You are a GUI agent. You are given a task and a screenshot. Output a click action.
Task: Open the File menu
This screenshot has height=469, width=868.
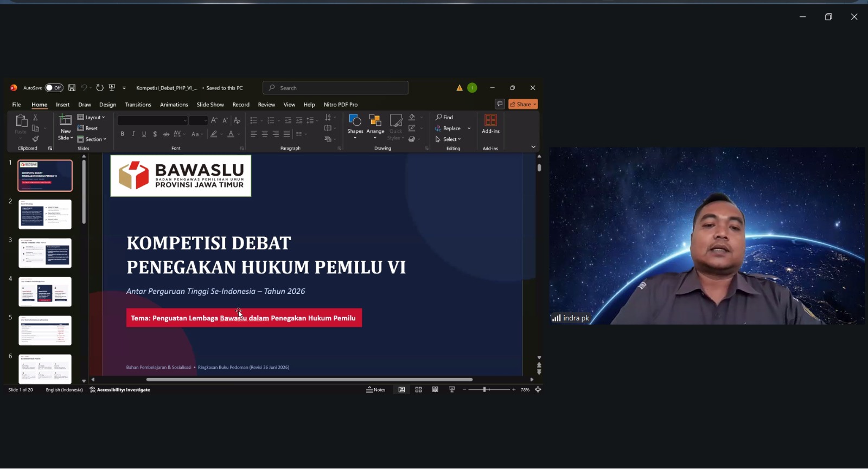17,105
